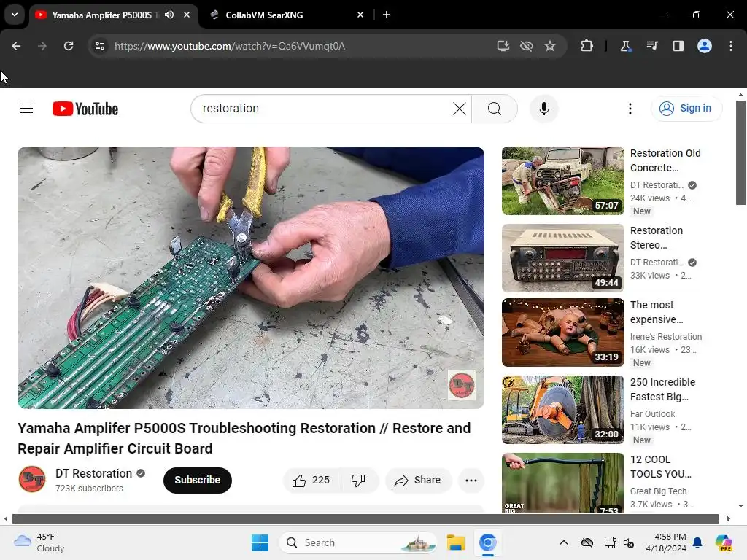Click the horizontal scrollbar at page bottom

[x=365, y=518]
